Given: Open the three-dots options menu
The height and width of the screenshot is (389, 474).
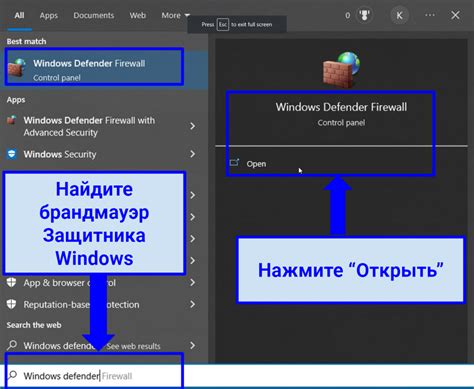Looking at the screenshot, I should [x=430, y=15].
